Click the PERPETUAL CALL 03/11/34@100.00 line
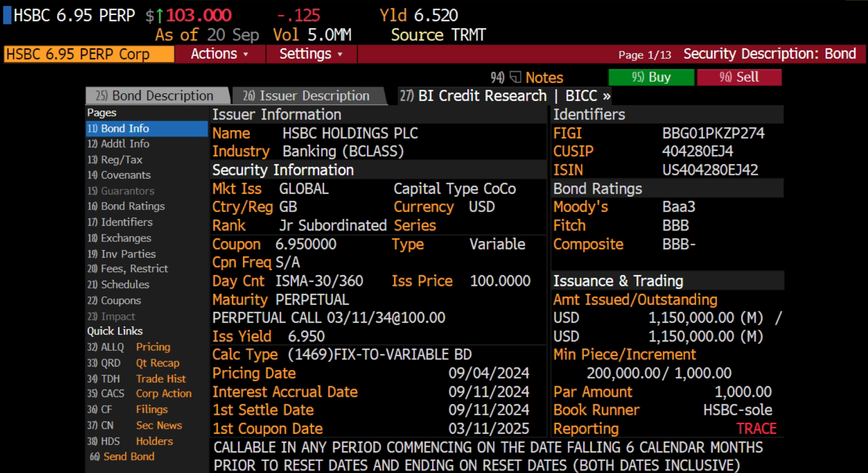The image size is (868, 473). 329,317
